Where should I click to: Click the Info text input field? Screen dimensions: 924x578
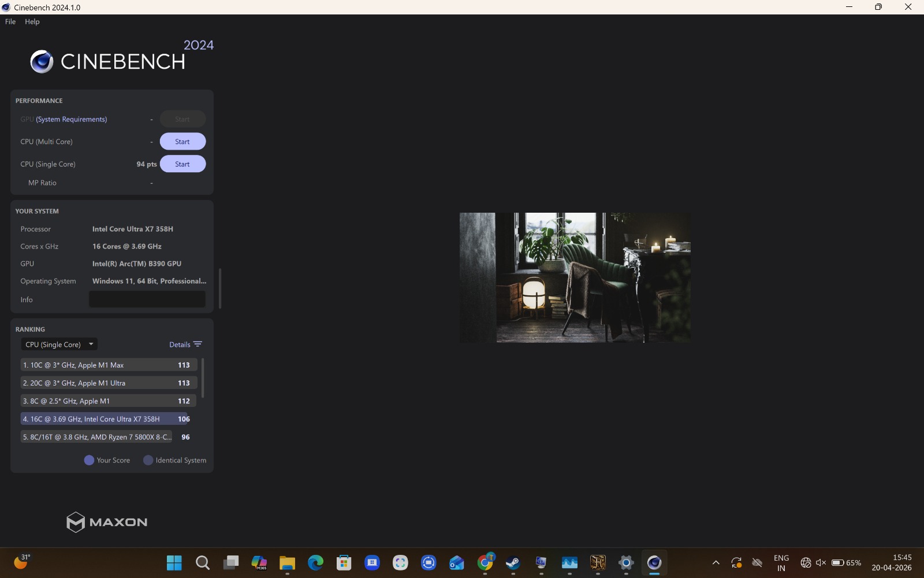147,299
